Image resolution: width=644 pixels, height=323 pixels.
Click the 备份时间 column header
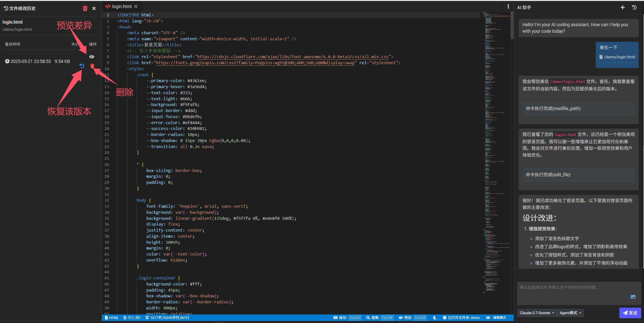(13, 44)
